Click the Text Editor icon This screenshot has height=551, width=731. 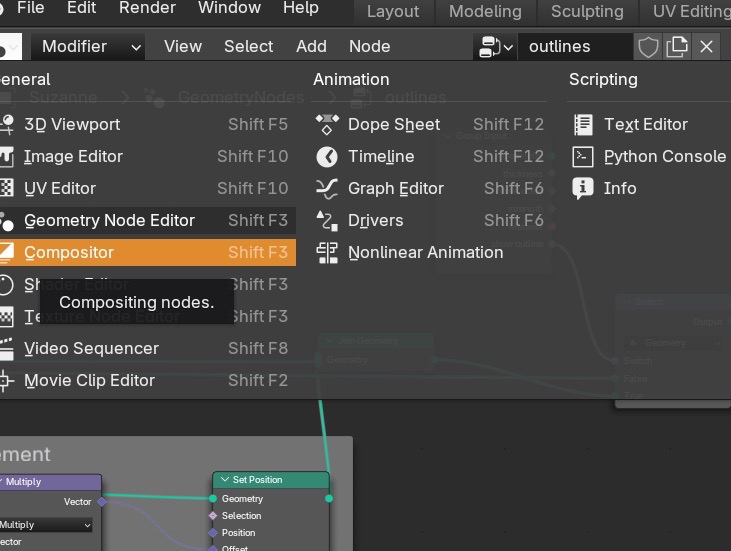pos(583,124)
